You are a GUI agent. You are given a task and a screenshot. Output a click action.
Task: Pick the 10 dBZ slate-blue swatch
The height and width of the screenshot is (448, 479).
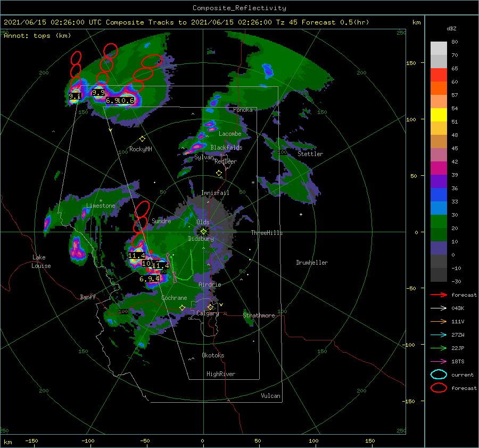(439, 248)
